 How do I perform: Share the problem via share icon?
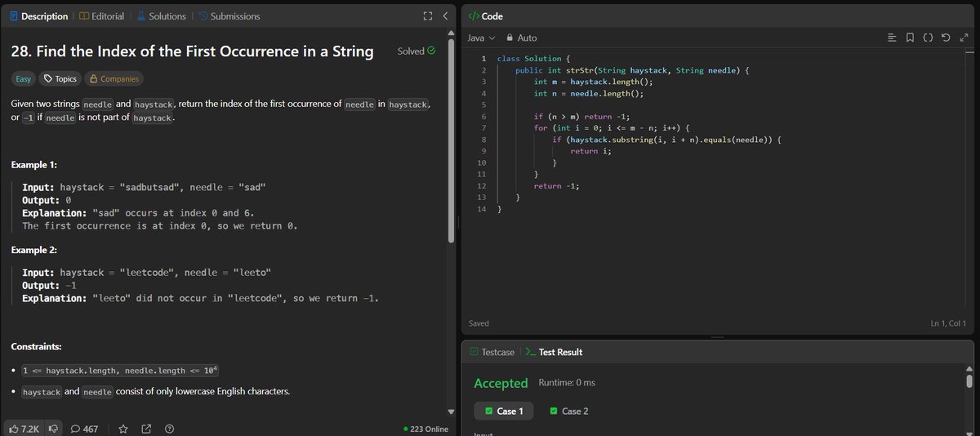[x=146, y=429]
